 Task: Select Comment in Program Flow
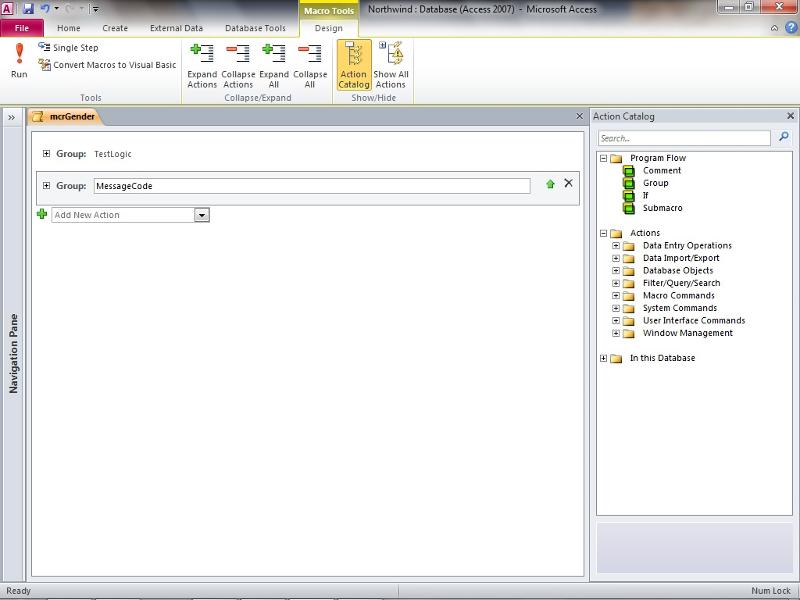point(662,170)
